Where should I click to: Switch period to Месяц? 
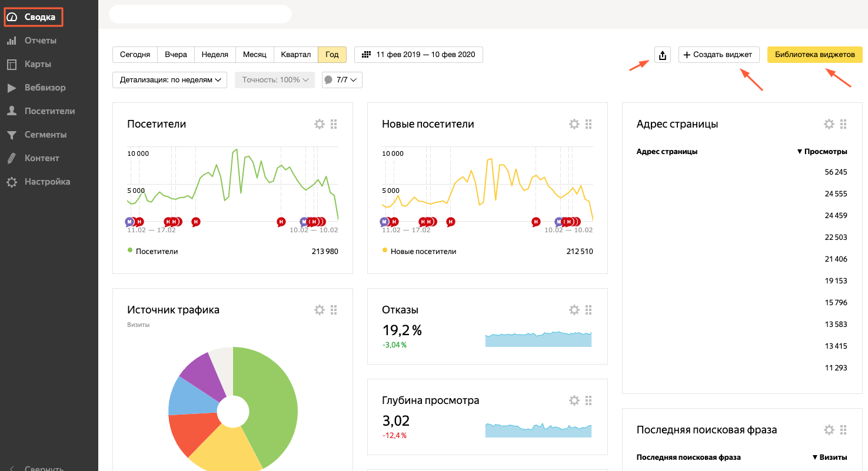pyautogui.click(x=255, y=55)
